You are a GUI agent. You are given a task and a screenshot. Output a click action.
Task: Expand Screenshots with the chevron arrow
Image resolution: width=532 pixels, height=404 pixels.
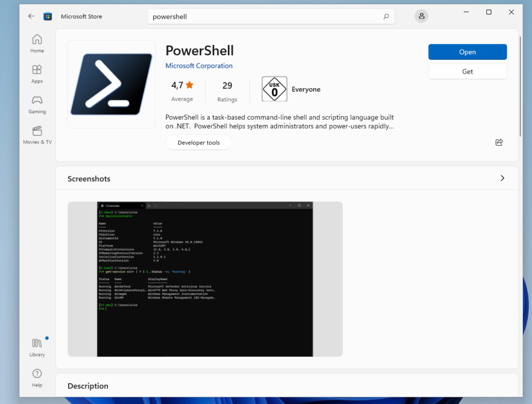[x=502, y=178]
